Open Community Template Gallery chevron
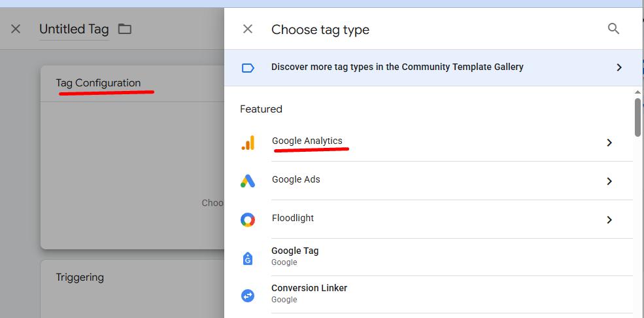Viewport: 644px width, 318px height. coord(619,67)
